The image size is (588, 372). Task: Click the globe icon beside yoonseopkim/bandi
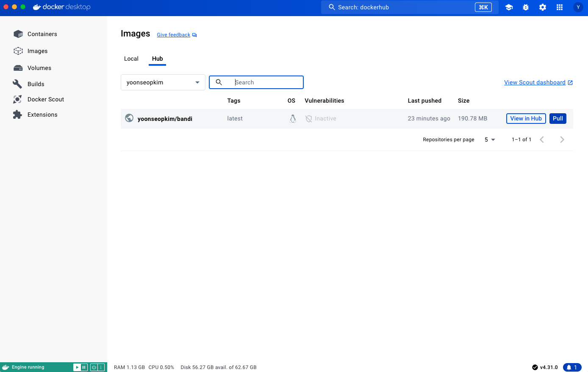129,118
